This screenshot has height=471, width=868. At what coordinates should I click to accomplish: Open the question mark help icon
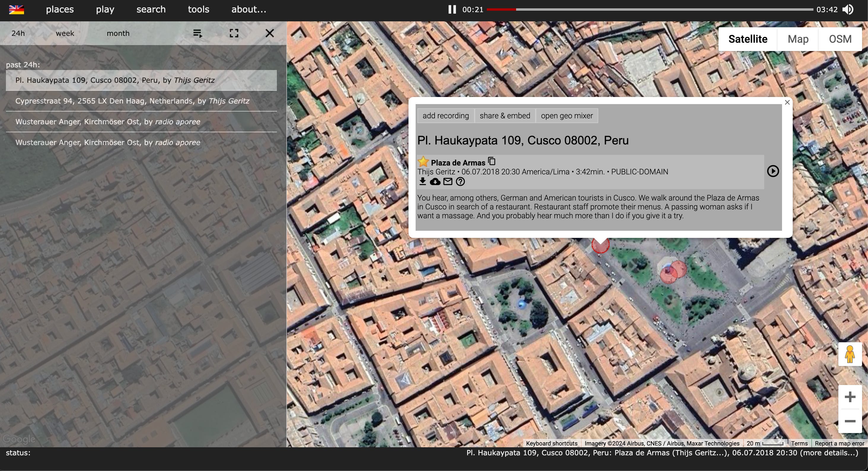click(x=460, y=182)
